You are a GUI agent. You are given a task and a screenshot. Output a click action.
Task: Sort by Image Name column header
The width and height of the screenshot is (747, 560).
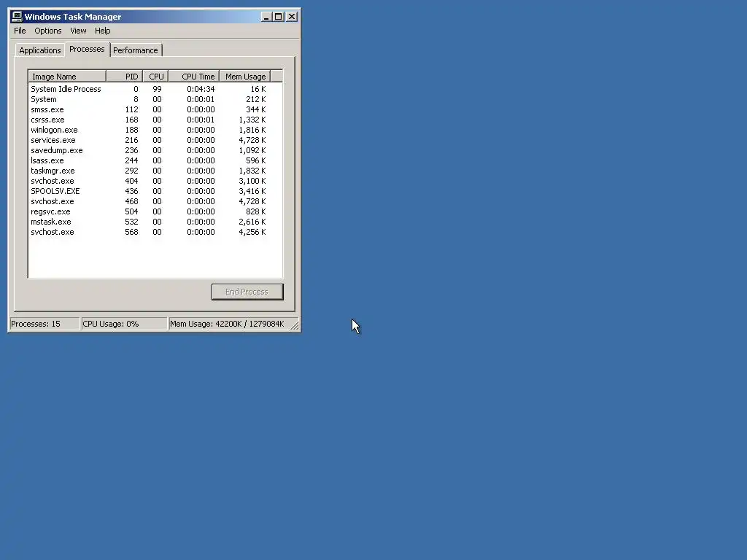[67, 77]
